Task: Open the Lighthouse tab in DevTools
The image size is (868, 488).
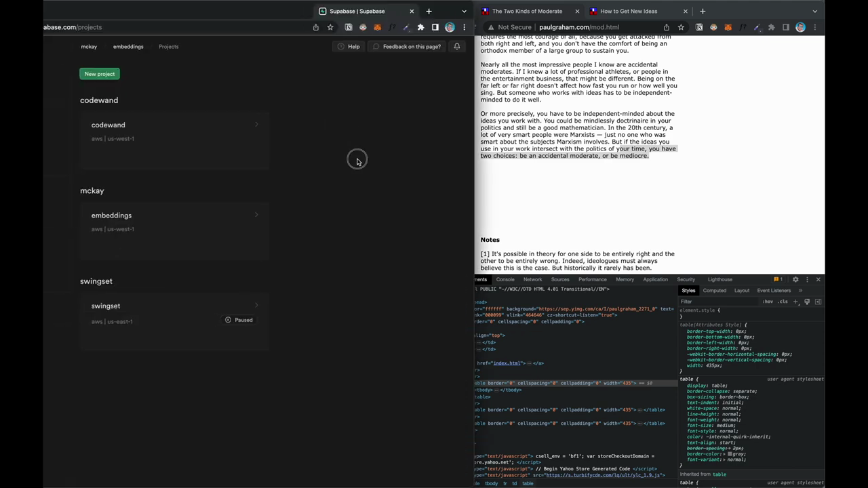Action: [719, 279]
